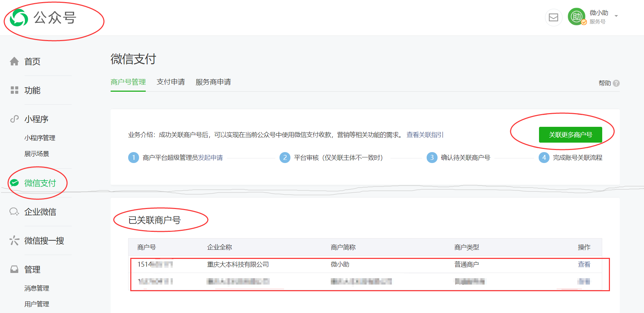Click the 功能 grid icon
Image resolution: width=644 pixels, height=313 pixels.
[x=14, y=90]
